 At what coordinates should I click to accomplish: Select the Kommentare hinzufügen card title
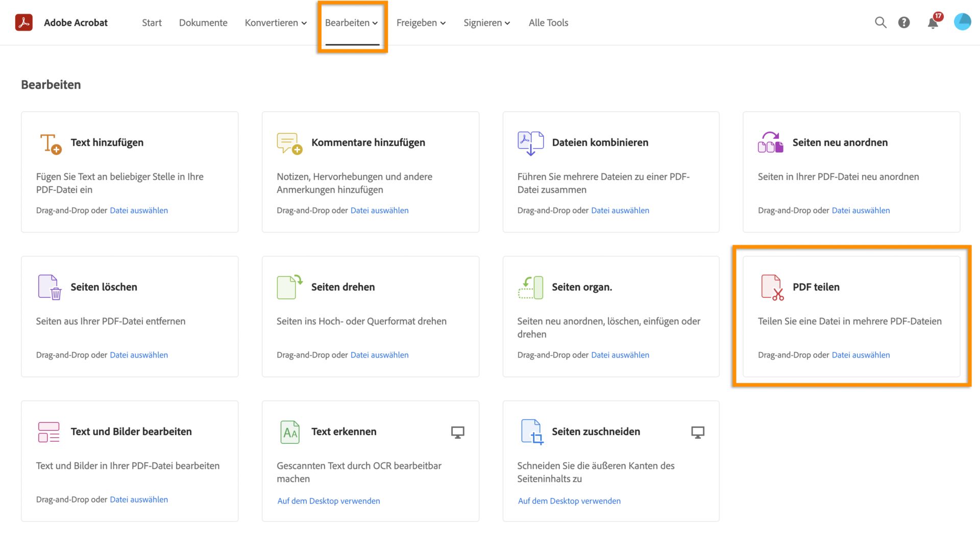pos(368,143)
